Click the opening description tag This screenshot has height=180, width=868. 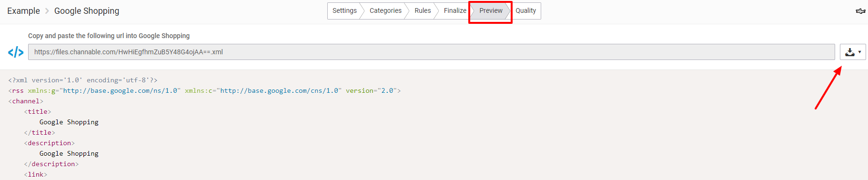pyautogui.click(x=50, y=143)
